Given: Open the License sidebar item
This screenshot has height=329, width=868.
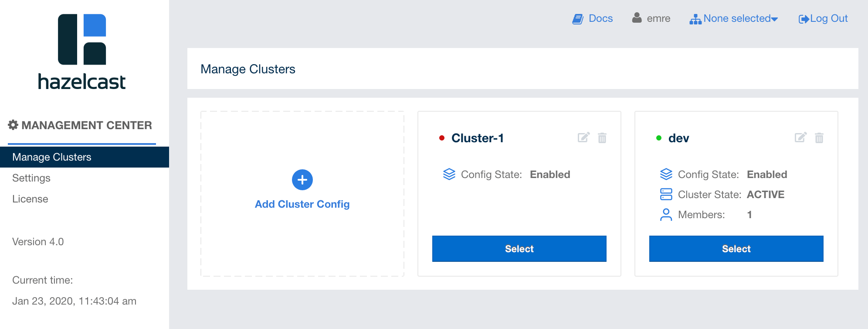Looking at the screenshot, I should (x=30, y=199).
